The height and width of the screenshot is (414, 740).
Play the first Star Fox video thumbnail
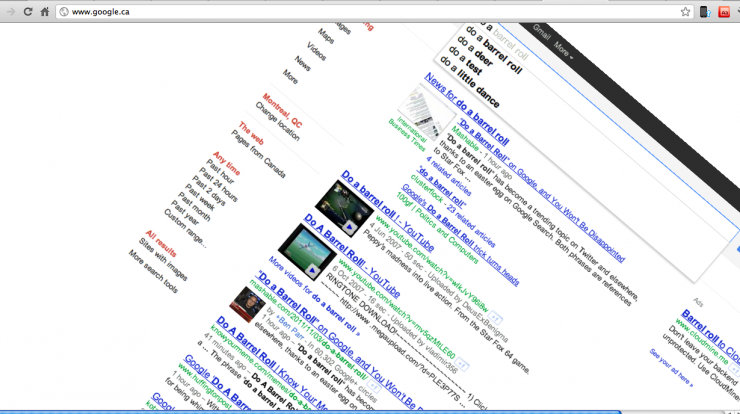(x=345, y=208)
